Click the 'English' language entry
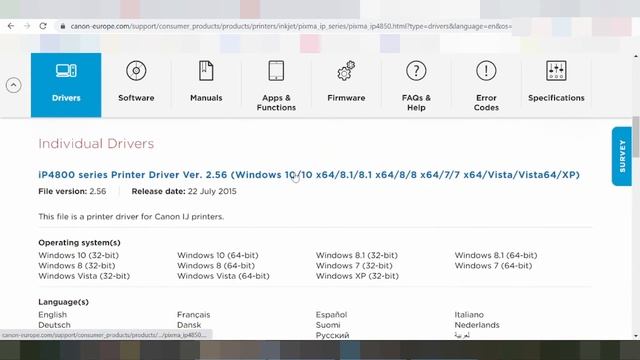 (53, 315)
